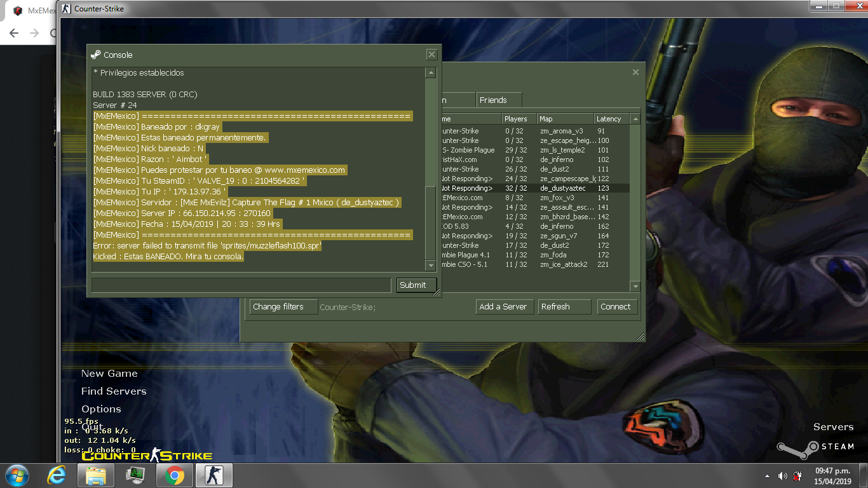The image size is (868, 488).
Task: Click the volume speaker tray icon
Action: pos(783,476)
